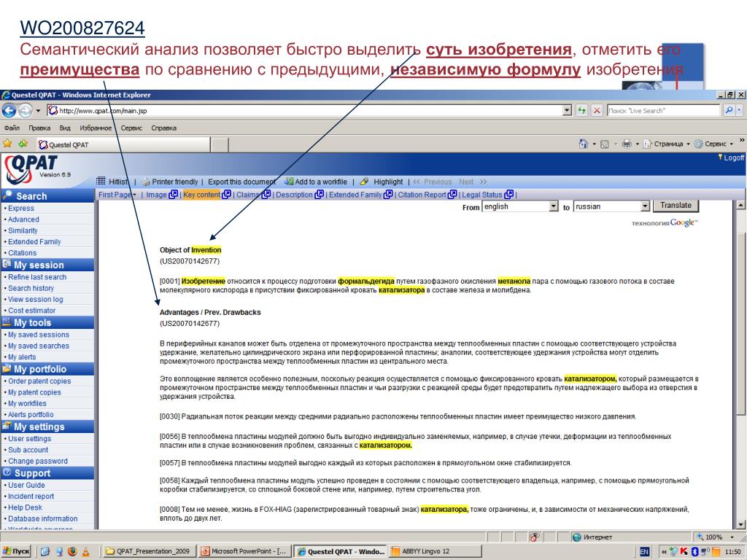Open the target language russian dropdown
Viewport: 747px width, 560px height.
645,206
